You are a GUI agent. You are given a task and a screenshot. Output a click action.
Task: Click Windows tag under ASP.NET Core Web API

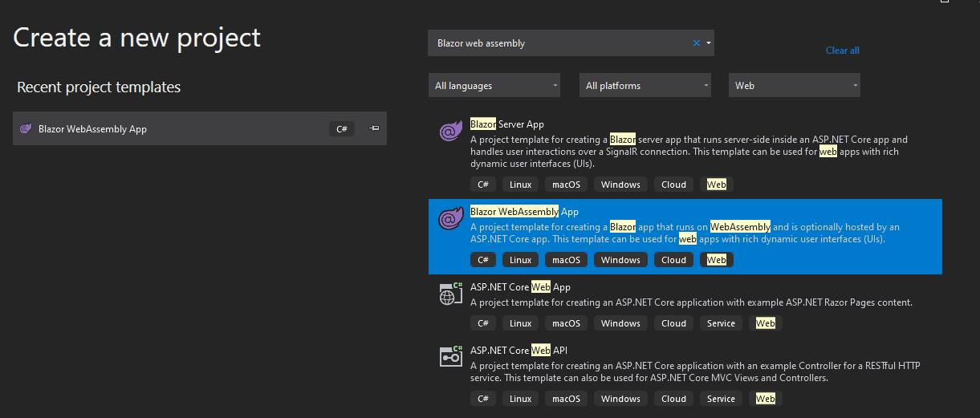pyautogui.click(x=620, y=399)
